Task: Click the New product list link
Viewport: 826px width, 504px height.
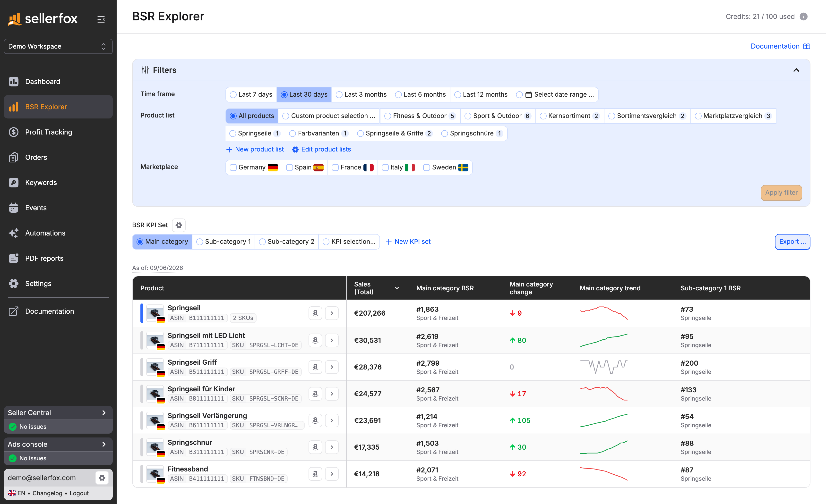Action: point(255,150)
